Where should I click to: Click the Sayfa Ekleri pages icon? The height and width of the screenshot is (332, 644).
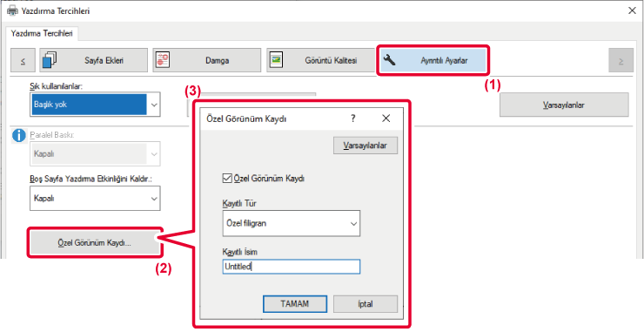(50, 60)
